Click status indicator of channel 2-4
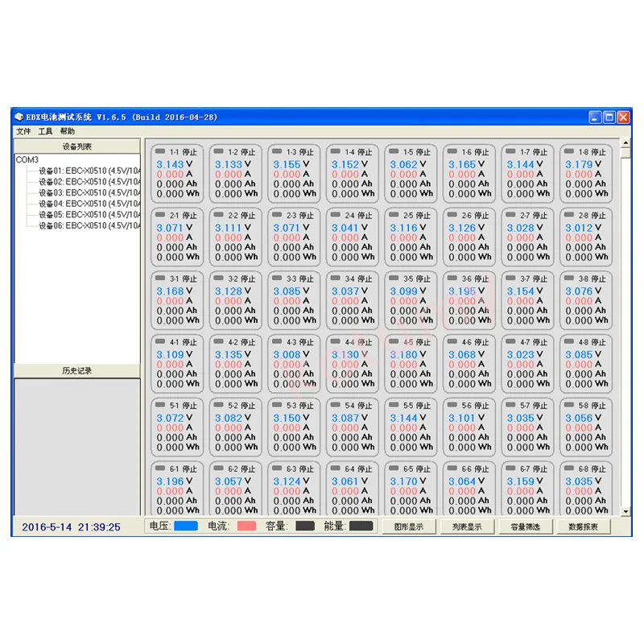 tap(335, 214)
